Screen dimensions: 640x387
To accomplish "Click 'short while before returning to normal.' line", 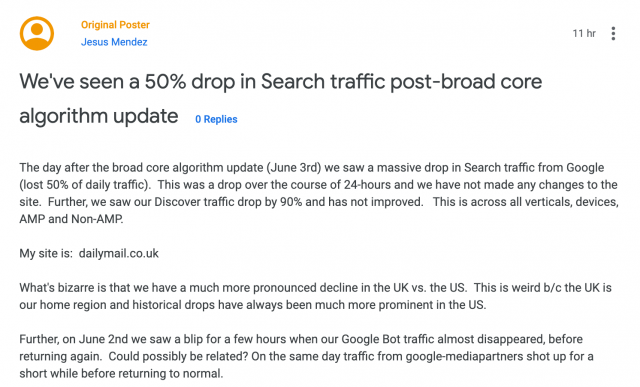I will [121, 374].
